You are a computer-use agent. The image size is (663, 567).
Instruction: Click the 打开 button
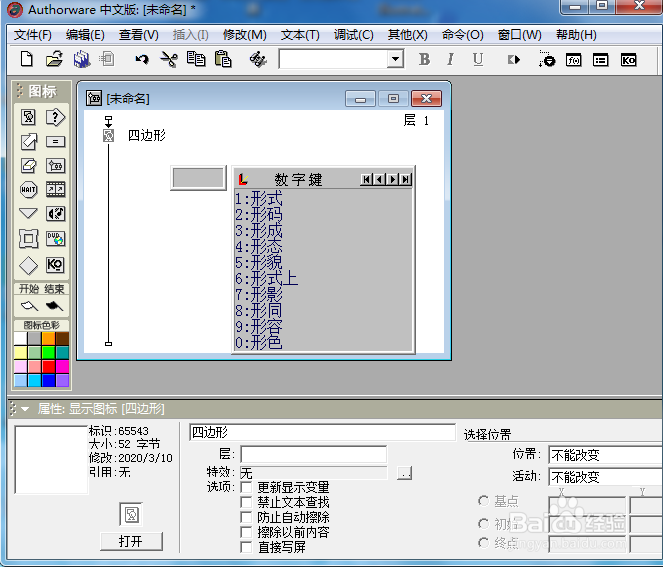(131, 541)
